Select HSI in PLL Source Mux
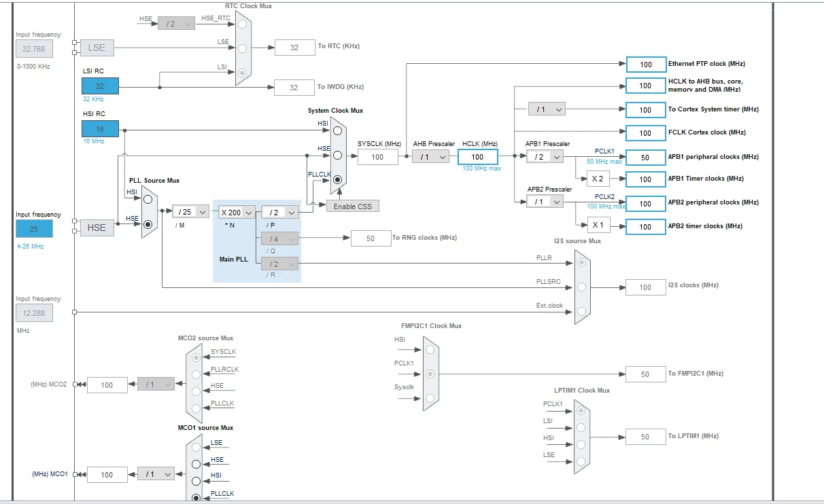824x504 pixels. pyautogui.click(x=148, y=200)
